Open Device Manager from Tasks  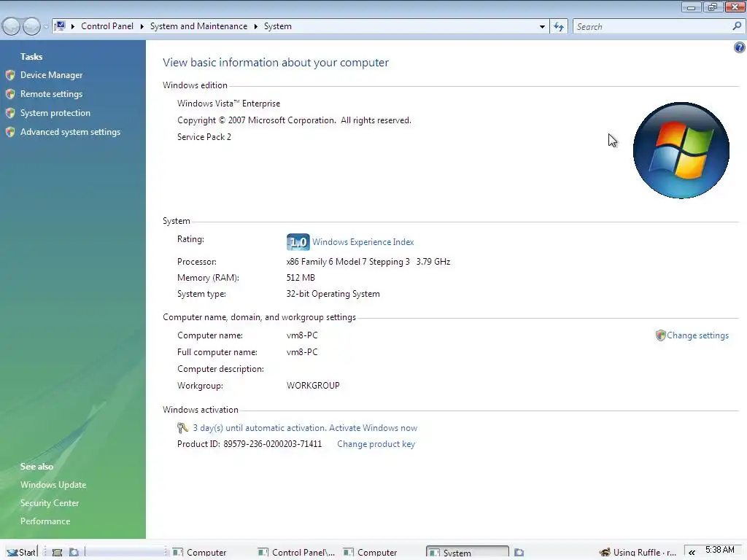51,75
